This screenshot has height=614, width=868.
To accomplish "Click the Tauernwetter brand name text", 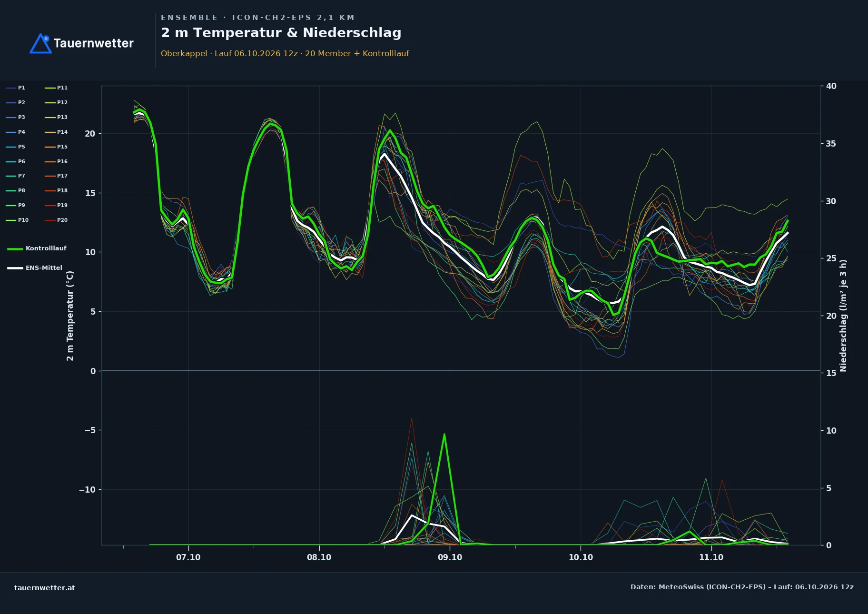I will pyautogui.click(x=94, y=43).
